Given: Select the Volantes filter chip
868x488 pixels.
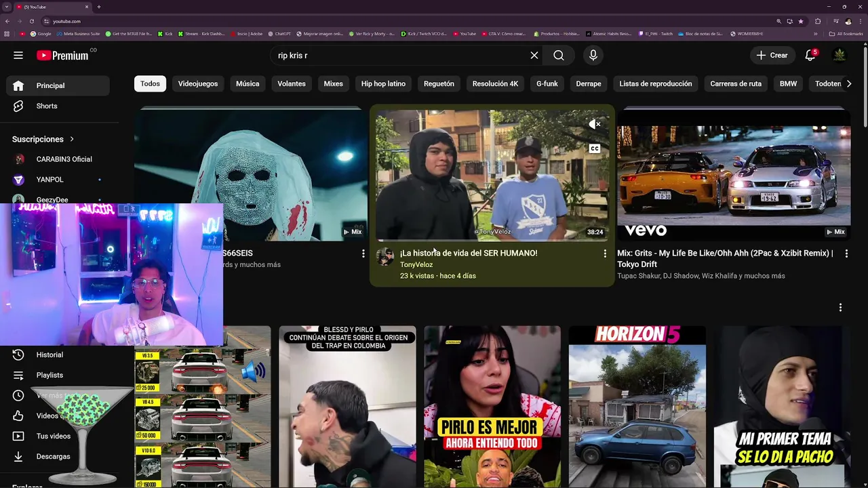Looking at the screenshot, I should pos(292,83).
